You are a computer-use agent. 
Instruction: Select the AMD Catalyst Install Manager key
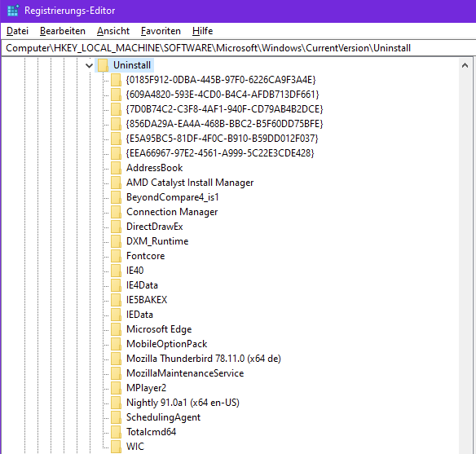click(190, 183)
